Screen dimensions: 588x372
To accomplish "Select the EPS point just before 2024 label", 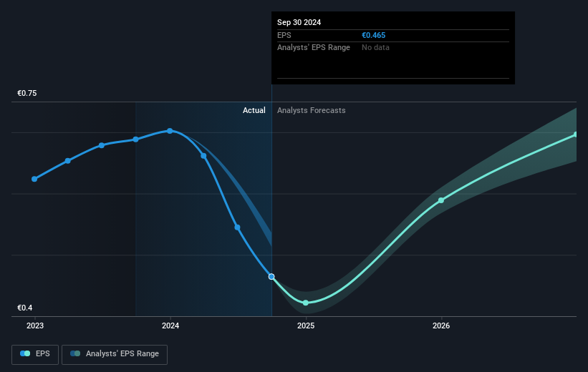I will [x=136, y=139].
